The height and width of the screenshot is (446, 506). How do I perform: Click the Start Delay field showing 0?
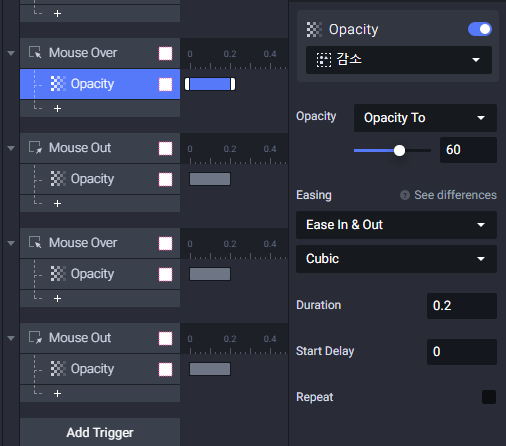point(462,352)
